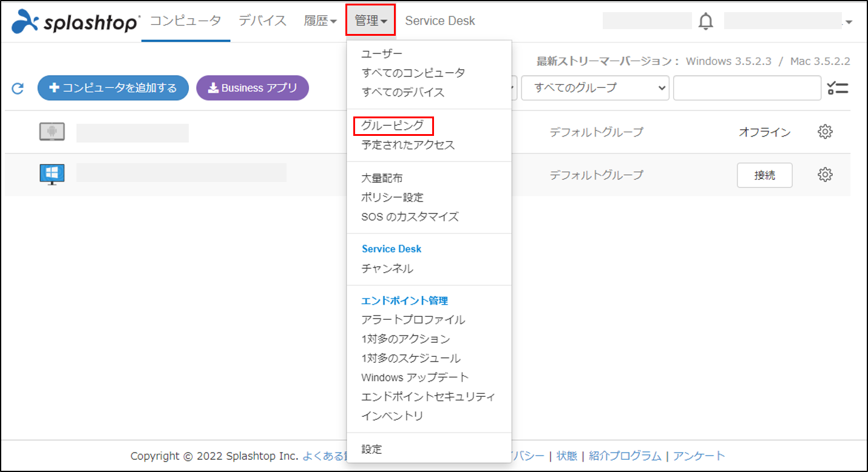This screenshot has width=868, height=472.
Task: Select 1対多のスケジュール
Action: tap(411, 358)
